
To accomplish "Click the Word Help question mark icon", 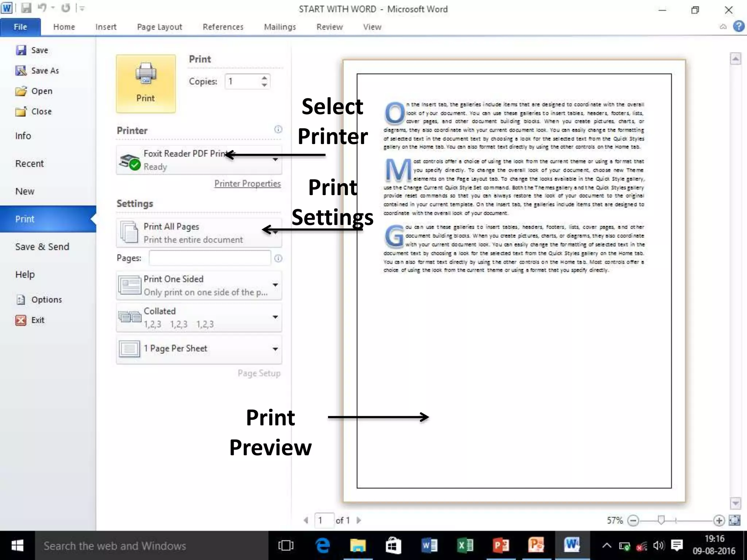I will [739, 26].
